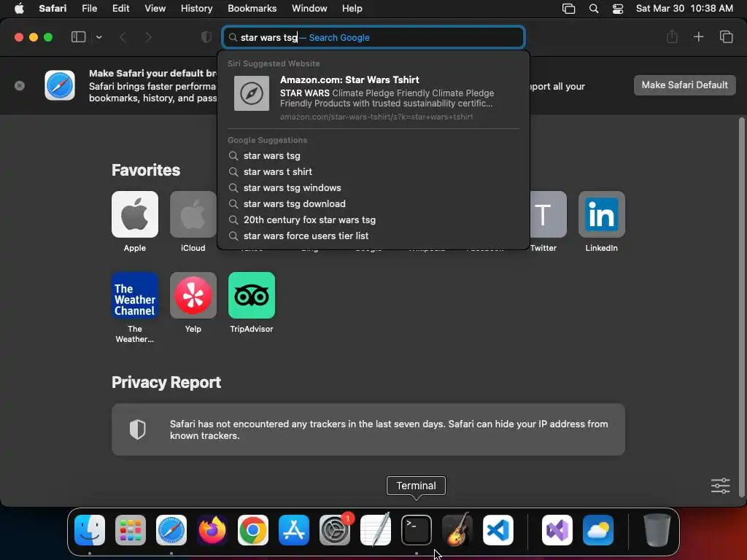This screenshot has height=560, width=747.
Task: Open Finder from the Dock
Action: point(90,530)
